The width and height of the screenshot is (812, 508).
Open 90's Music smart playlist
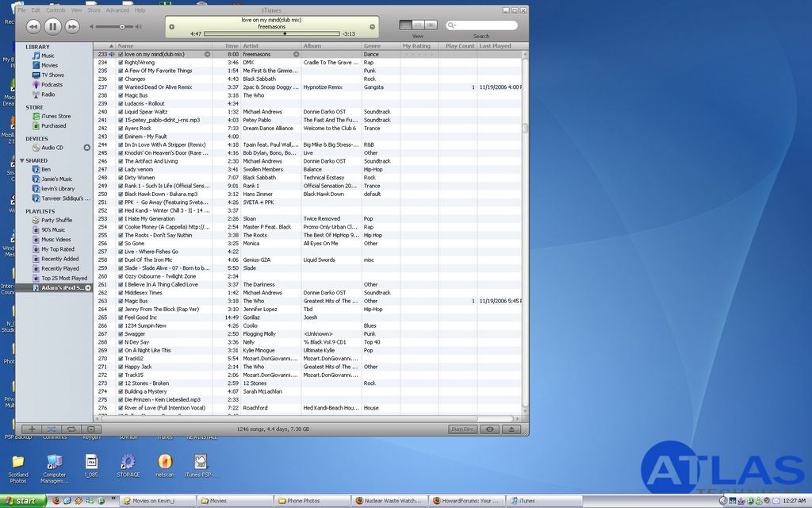tap(53, 229)
